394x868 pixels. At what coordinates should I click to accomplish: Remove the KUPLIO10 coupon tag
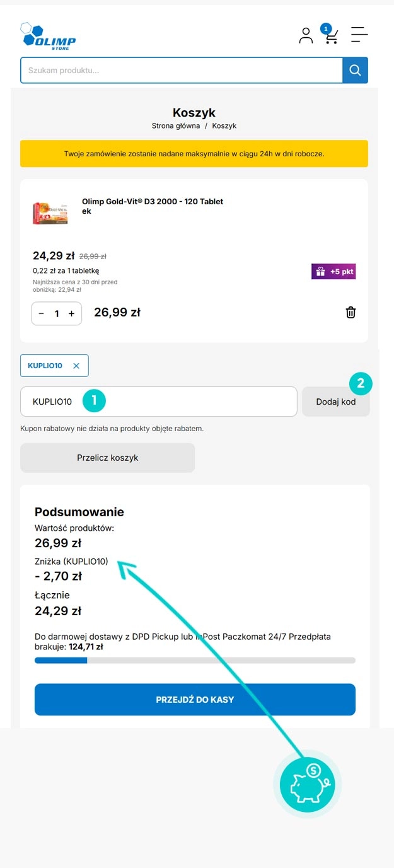(76, 366)
